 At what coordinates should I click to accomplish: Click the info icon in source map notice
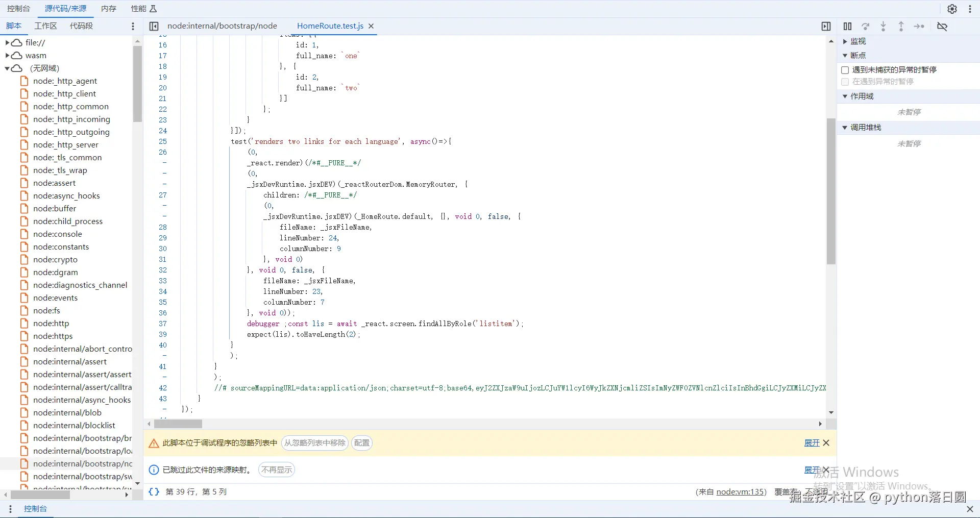coord(154,470)
